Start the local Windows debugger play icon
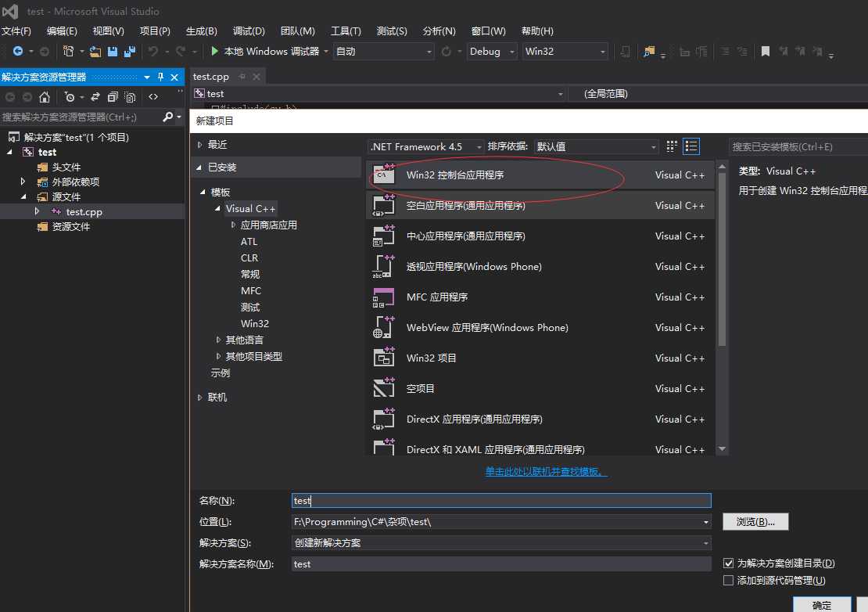Viewport: 868px width, 612px height. 215,51
